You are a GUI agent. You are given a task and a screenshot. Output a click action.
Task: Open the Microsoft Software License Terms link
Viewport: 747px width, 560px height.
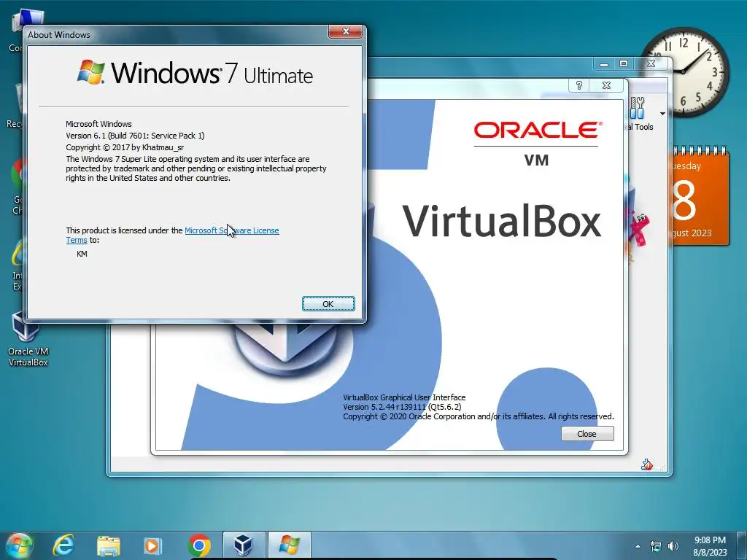(231, 230)
